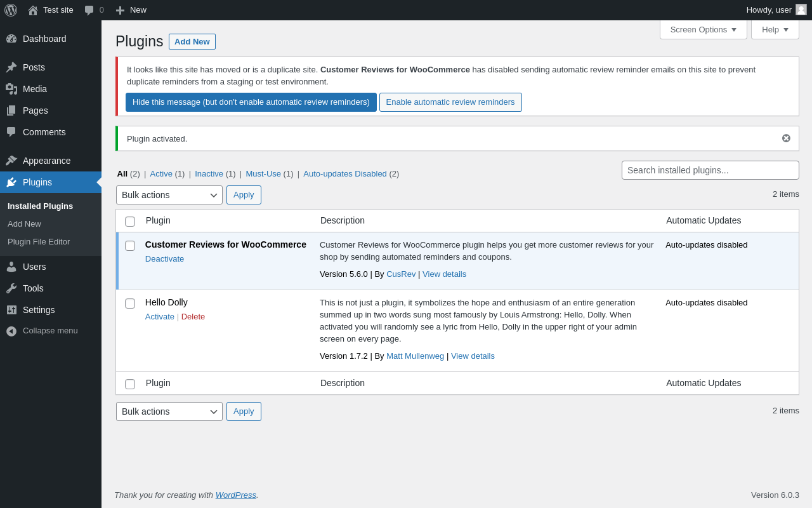The width and height of the screenshot is (812, 508).
Task: Filter plugins by Inactive
Action: tap(209, 174)
